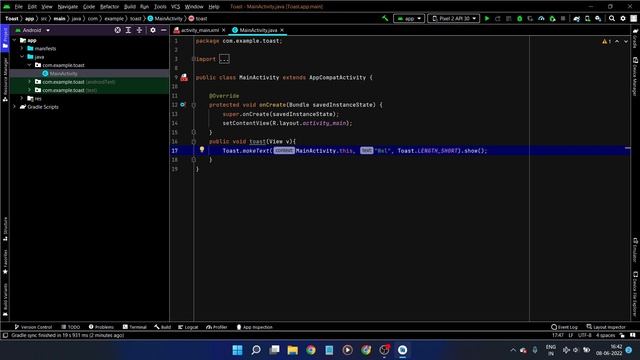Open the Version Control tool window
This screenshot has height=360, width=640.
[x=33, y=327]
